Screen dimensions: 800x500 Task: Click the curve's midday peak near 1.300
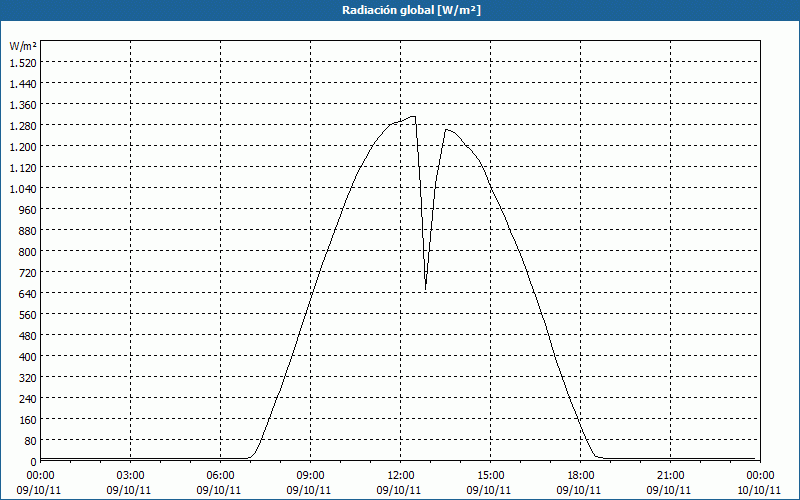(x=414, y=117)
